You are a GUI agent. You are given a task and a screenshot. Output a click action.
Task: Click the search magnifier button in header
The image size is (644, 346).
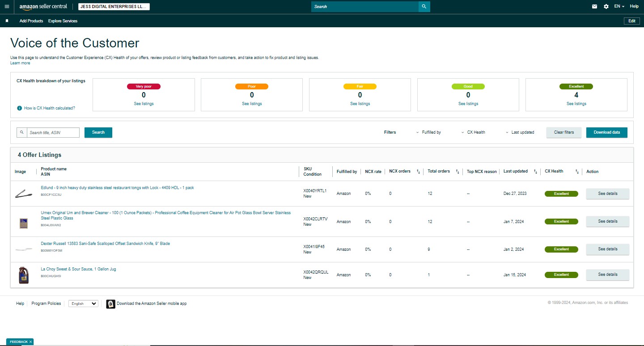click(x=424, y=7)
